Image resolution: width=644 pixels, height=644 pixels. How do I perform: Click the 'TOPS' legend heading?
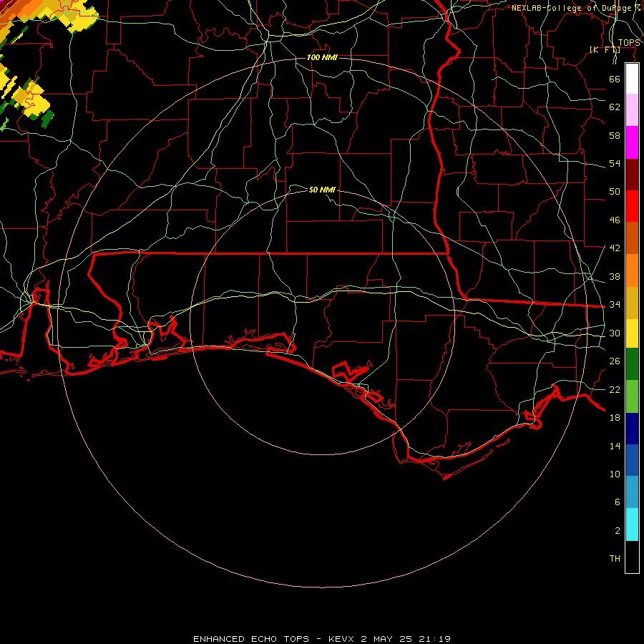coord(629,43)
